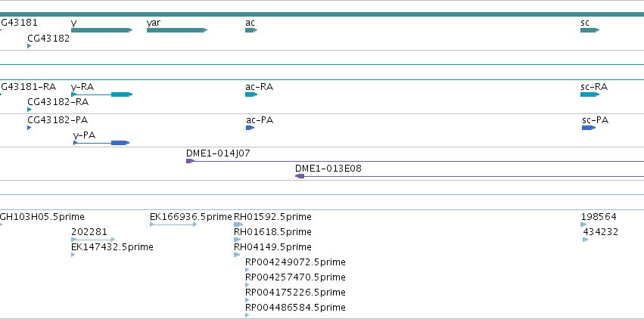
Task: Click the teal chromosome bar at top
Action: pyautogui.click(x=322, y=14)
